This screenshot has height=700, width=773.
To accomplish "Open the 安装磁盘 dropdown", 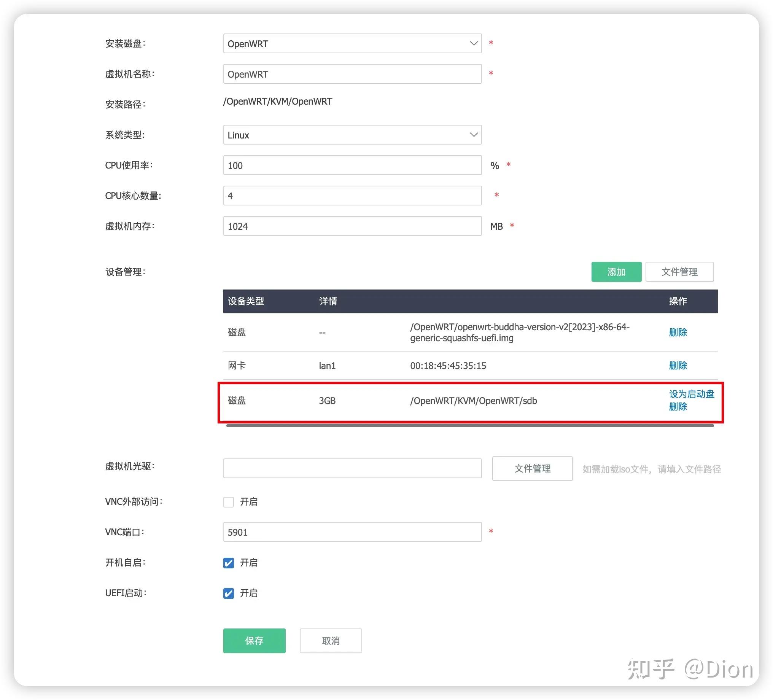I will click(352, 43).
